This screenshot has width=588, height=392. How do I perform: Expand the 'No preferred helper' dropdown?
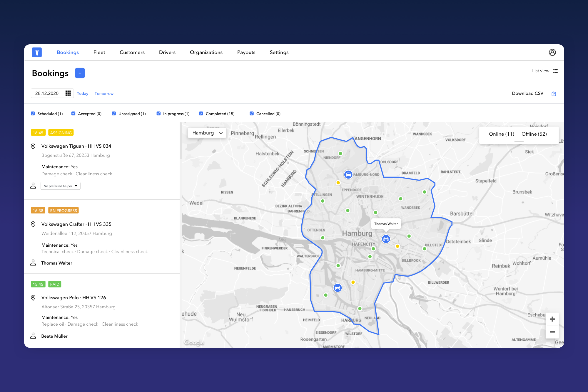(60, 186)
